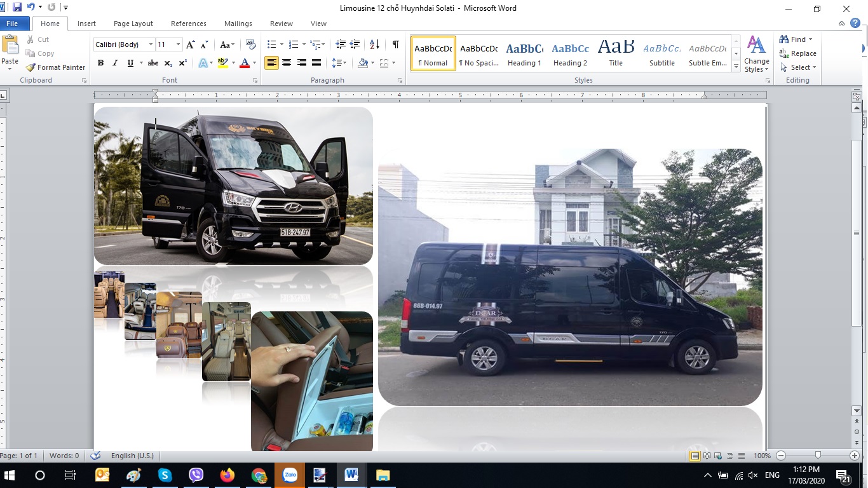The height and width of the screenshot is (488, 868).
Task: Save the document from Quick Access toolbar
Action: (x=17, y=8)
